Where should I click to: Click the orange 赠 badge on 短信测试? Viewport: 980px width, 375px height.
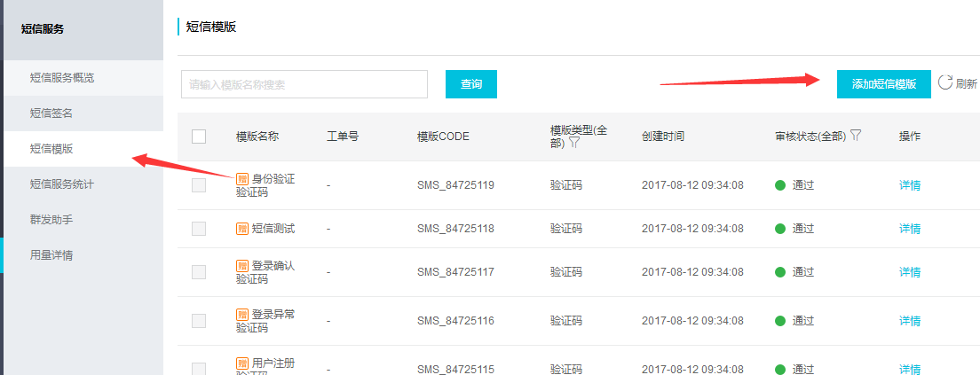[242, 229]
